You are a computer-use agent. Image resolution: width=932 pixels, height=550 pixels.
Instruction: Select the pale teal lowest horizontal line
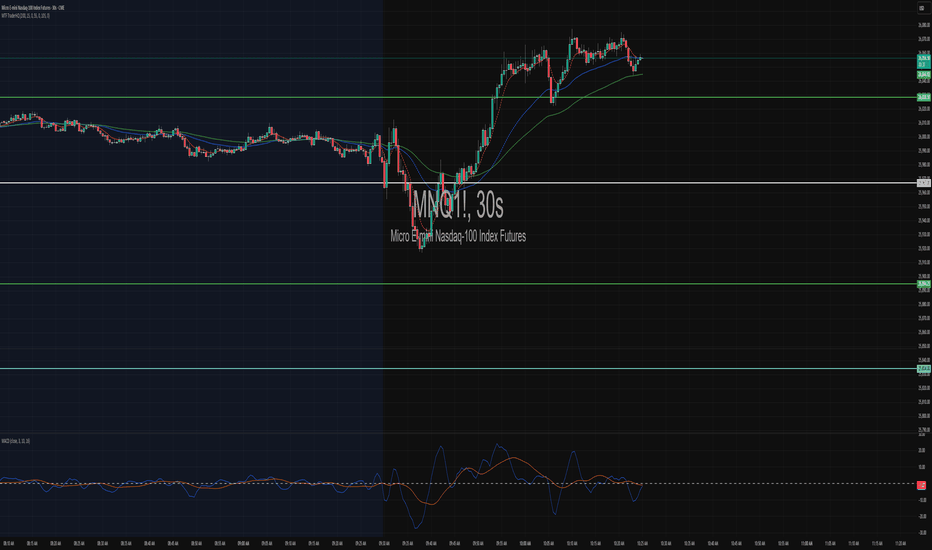point(458,369)
